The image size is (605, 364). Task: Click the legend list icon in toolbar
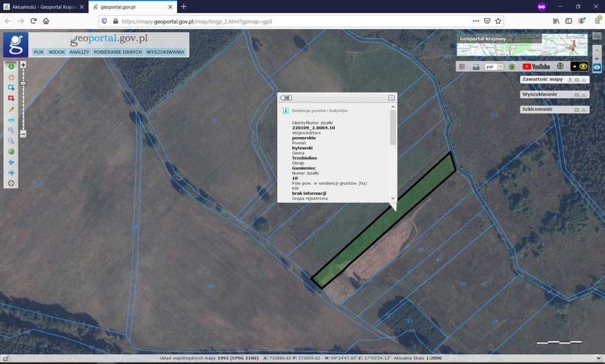click(462, 67)
